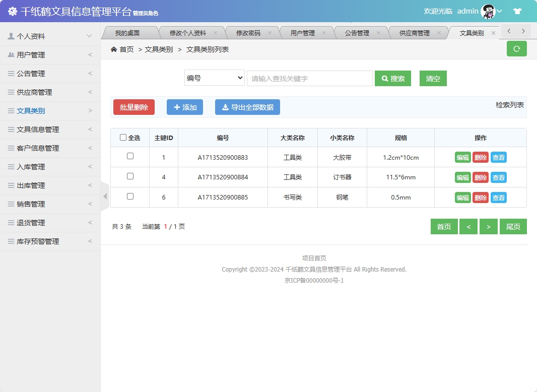Viewport: 537px width, 392px height.
Task: Click the refresh icon above the list
Action: [516, 48]
